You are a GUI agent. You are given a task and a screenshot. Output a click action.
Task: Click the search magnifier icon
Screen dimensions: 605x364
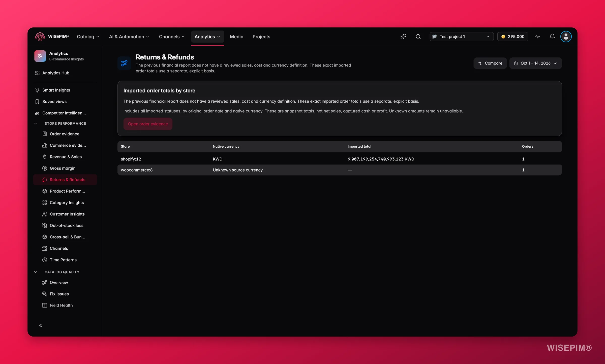pyautogui.click(x=418, y=37)
